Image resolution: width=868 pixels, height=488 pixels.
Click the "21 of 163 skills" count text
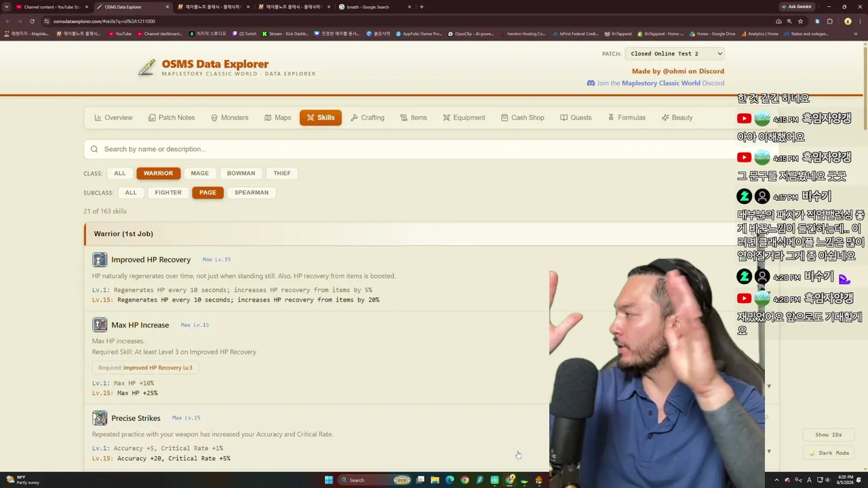pos(105,211)
